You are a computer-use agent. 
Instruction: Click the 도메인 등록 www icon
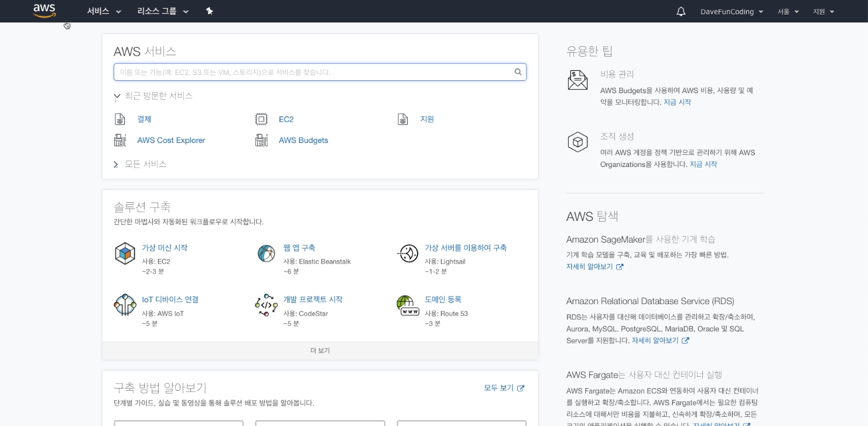pyautogui.click(x=408, y=305)
